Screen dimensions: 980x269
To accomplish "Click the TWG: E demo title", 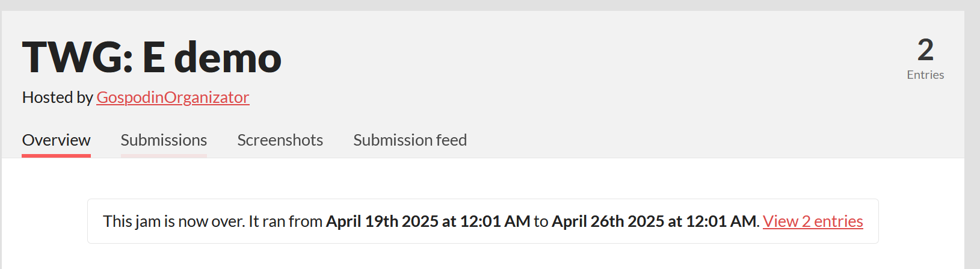I will [152, 58].
